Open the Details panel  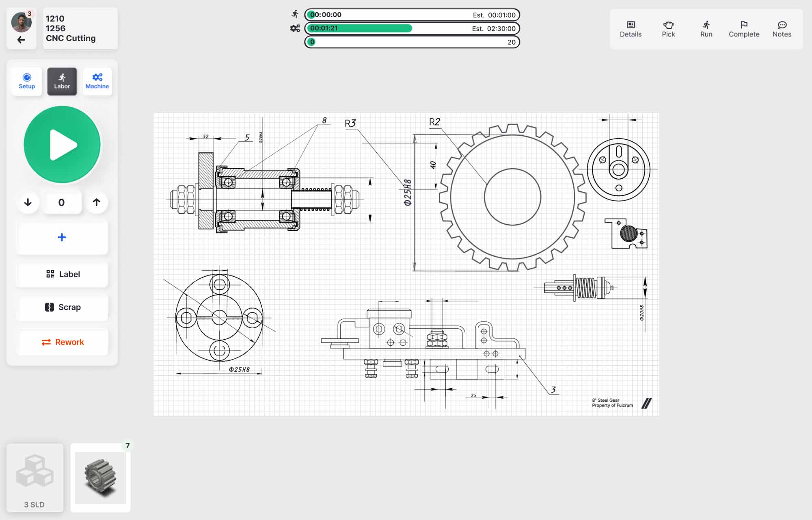tap(630, 28)
